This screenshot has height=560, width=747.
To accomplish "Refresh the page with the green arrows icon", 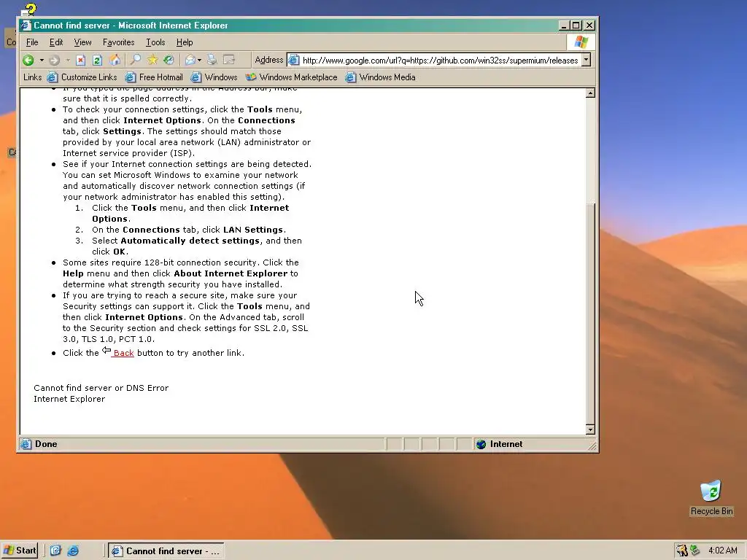I will 97,60.
